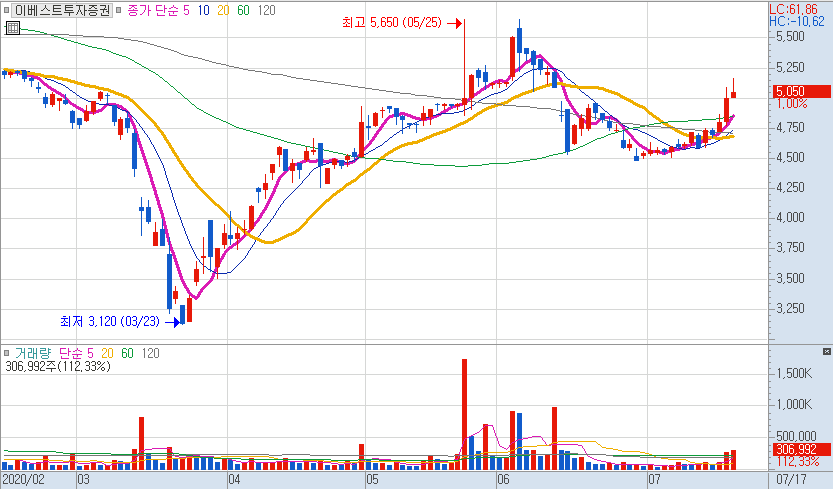The height and width of the screenshot is (489, 833).
Task: Select the volume 60-day average legend
Action: tap(128, 353)
